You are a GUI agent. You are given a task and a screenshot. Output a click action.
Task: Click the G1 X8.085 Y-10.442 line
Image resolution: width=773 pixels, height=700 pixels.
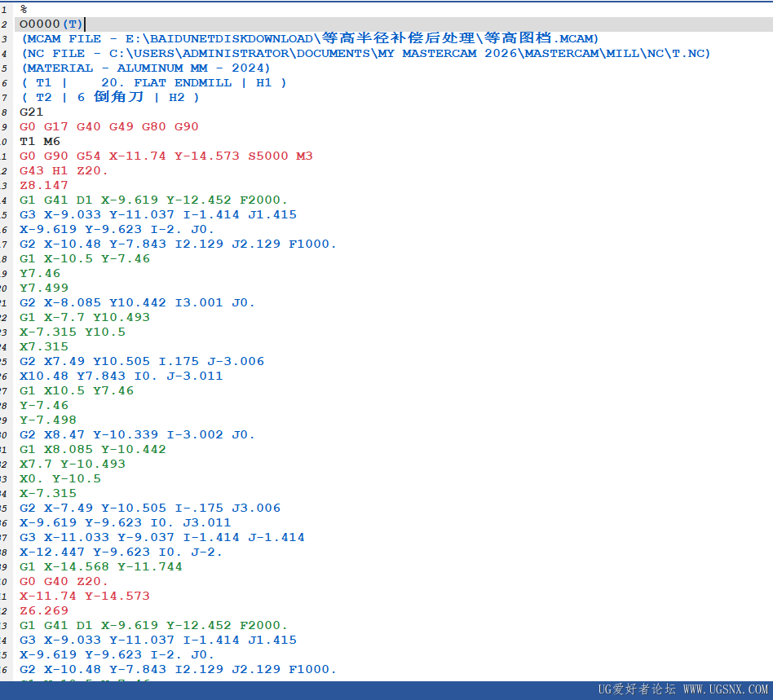tap(93, 449)
